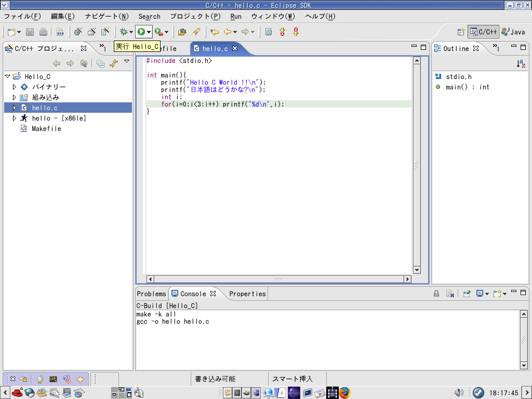The height and width of the screenshot is (399, 532).
Task: Click the editor vertical scrollbar thumb
Action: [417, 165]
